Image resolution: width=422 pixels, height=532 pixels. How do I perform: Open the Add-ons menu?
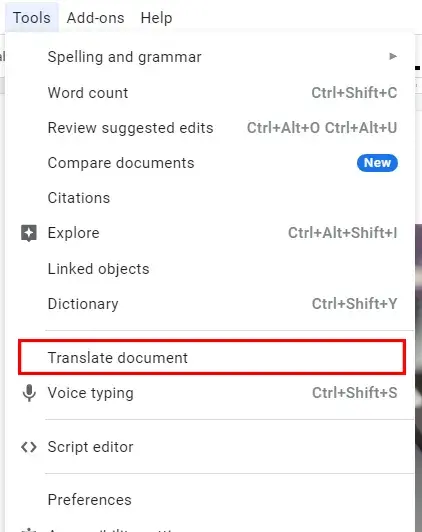coord(96,18)
